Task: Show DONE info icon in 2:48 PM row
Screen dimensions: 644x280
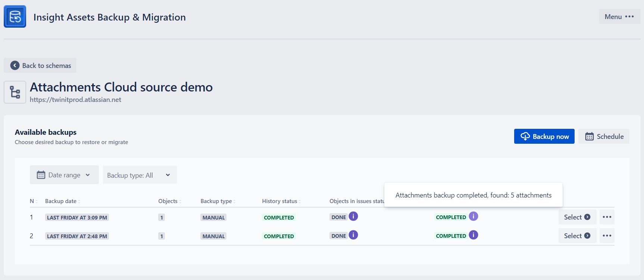Action: [353, 235]
